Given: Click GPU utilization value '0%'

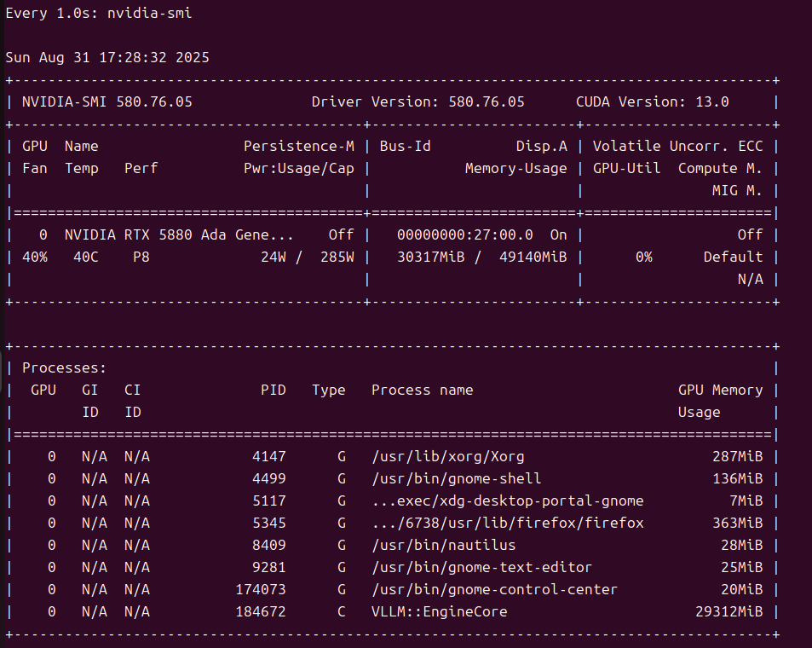Looking at the screenshot, I should 643,257.
